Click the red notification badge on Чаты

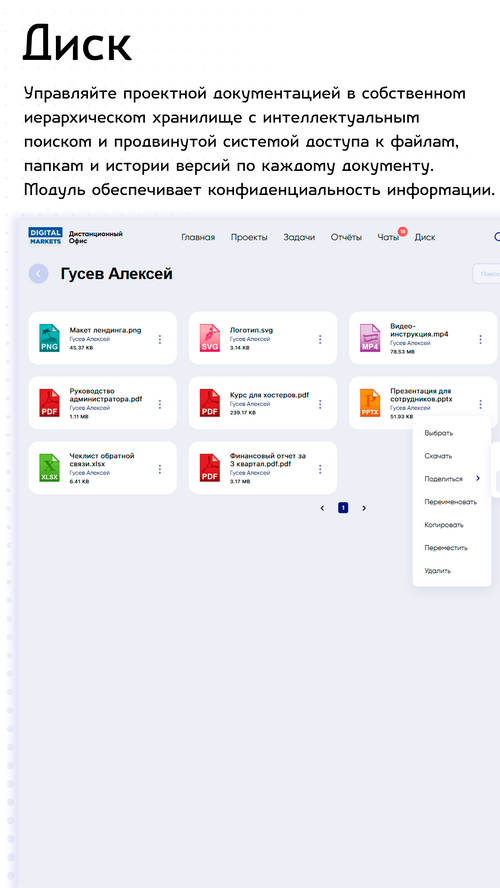tap(403, 231)
